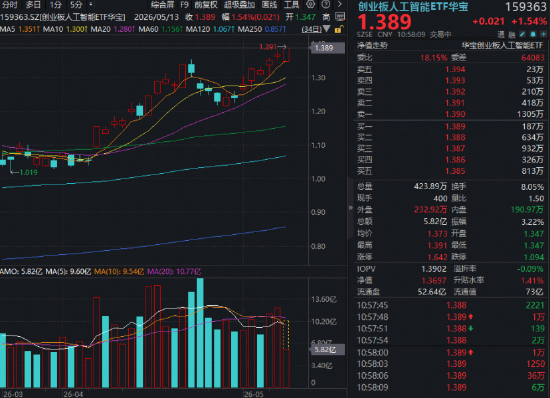550x398 pixels.
Task: Select the 10:58:09 tick trade row
Action: 450,387
